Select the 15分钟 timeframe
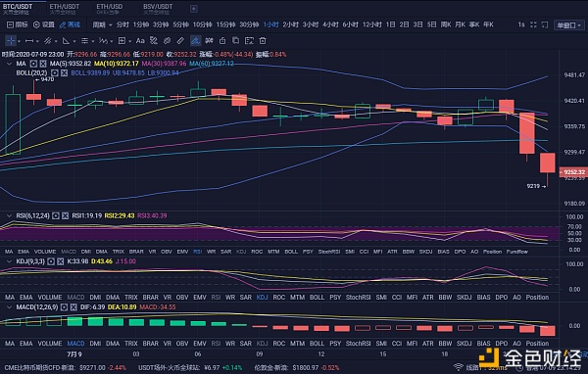Viewport: 588px width, 374px height. (225, 24)
